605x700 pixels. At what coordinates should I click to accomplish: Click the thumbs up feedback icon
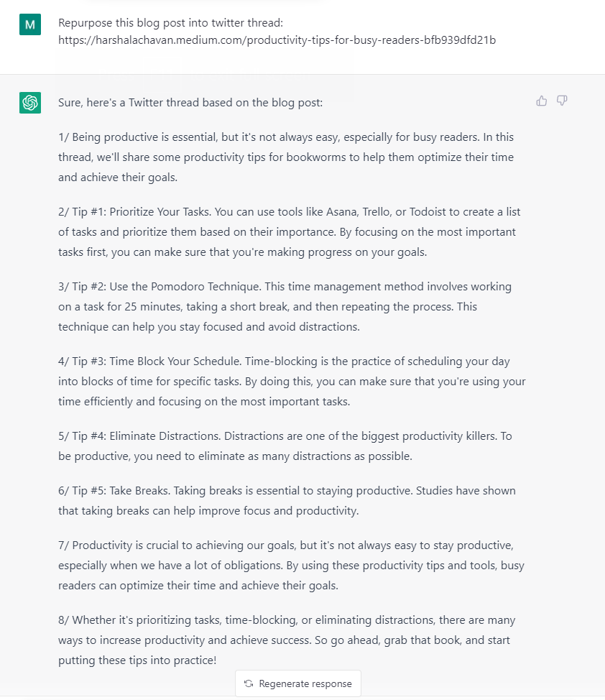[542, 101]
